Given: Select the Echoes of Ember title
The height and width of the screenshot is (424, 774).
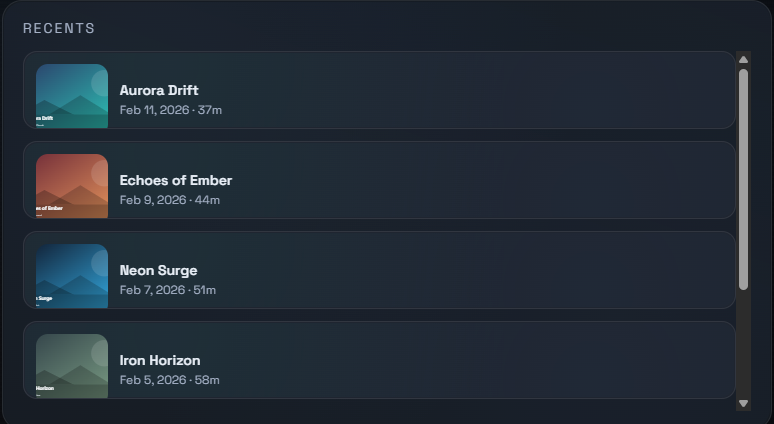Looking at the screenshot, I should point(176,180).
